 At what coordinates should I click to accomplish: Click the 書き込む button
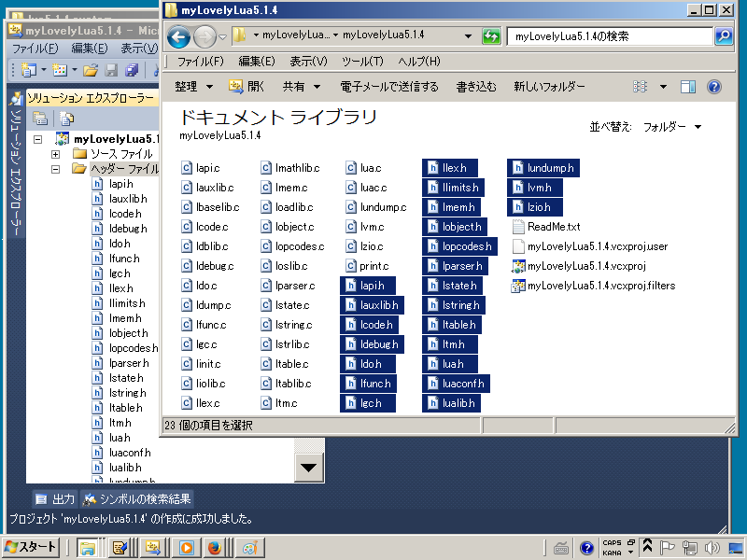tap(476, 87)
